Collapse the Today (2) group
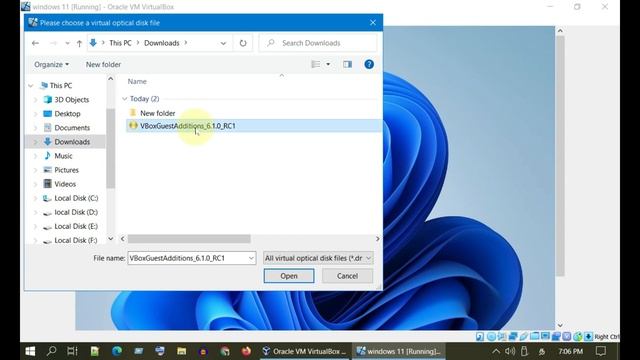This screenshot has height=360, width=640. click(124, 99)
